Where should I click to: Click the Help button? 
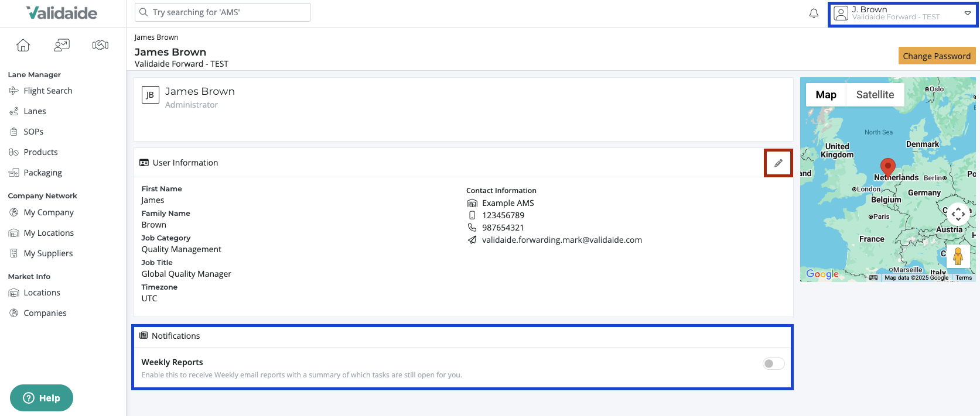pyautogui.click(x=42, y=398)
